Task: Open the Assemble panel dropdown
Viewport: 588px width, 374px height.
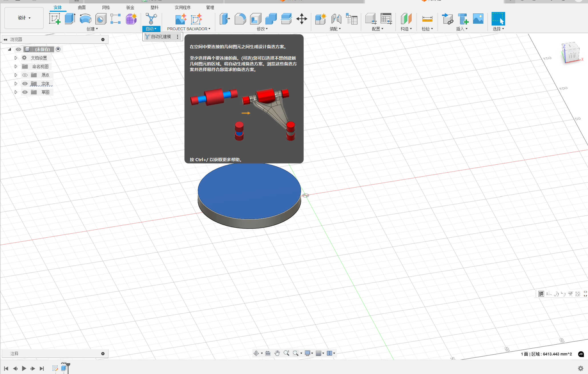Action: coord(335,29)
